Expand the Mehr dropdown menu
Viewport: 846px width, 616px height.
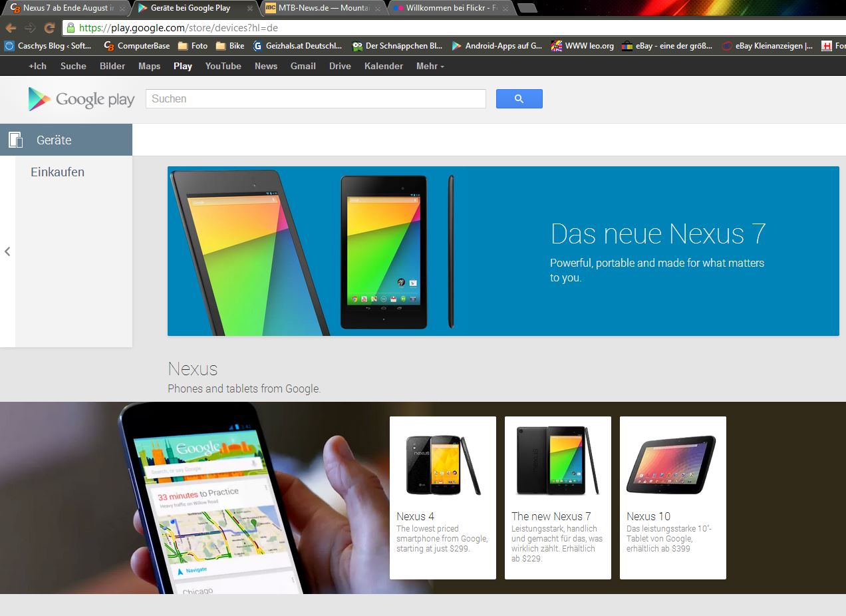[x=430, y=66]
